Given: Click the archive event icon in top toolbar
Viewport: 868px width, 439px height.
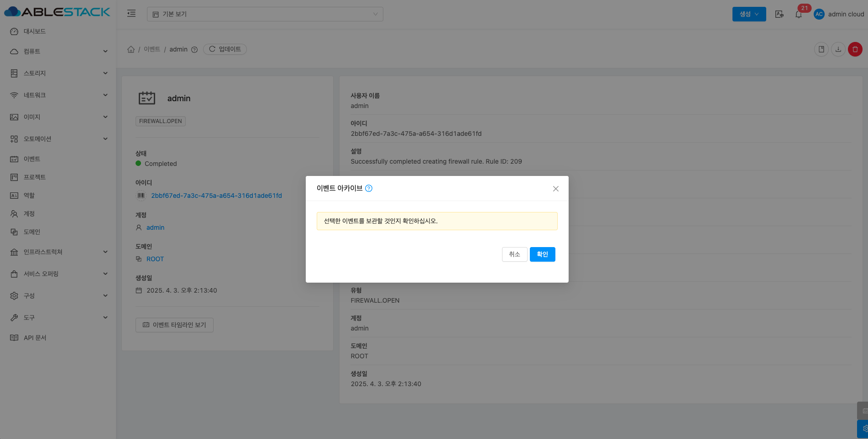Looking at the screenshot, I should (821, 49).
